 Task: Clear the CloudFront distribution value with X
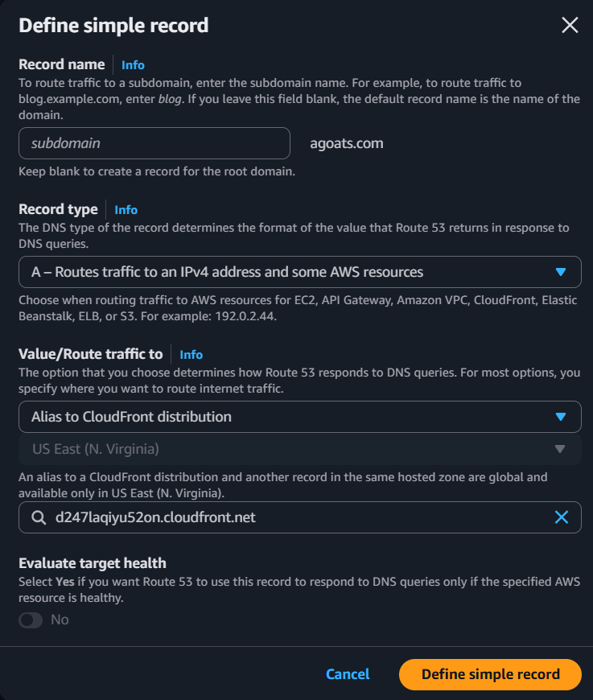562,517
